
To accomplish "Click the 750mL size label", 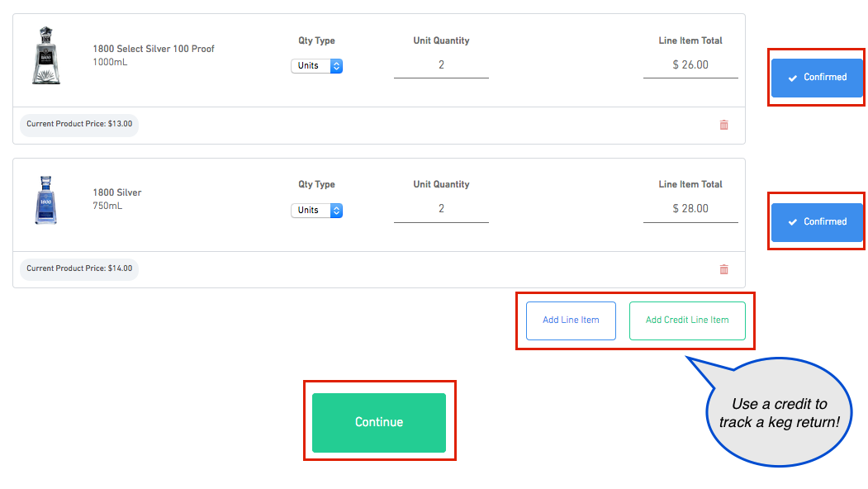I will click(107, 206).
